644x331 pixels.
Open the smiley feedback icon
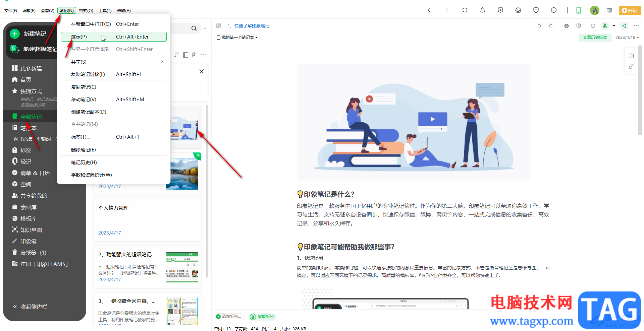point(553,10)
